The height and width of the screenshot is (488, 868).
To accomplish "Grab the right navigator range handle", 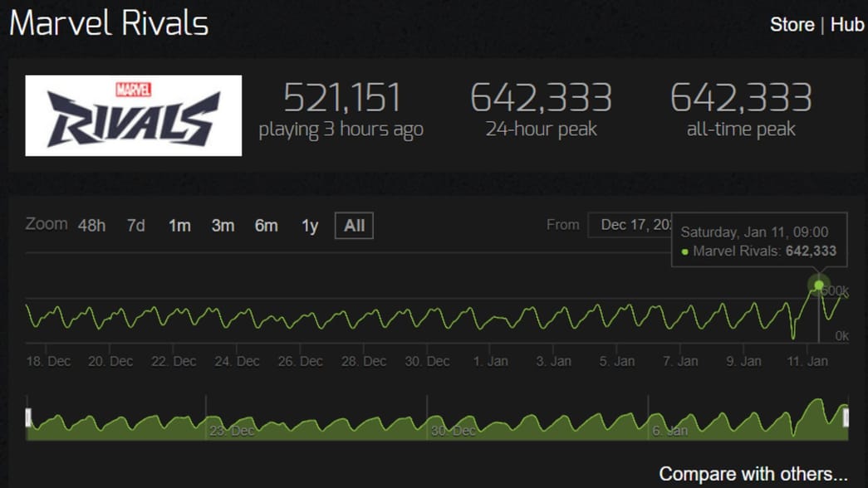I will click(846, 417).
